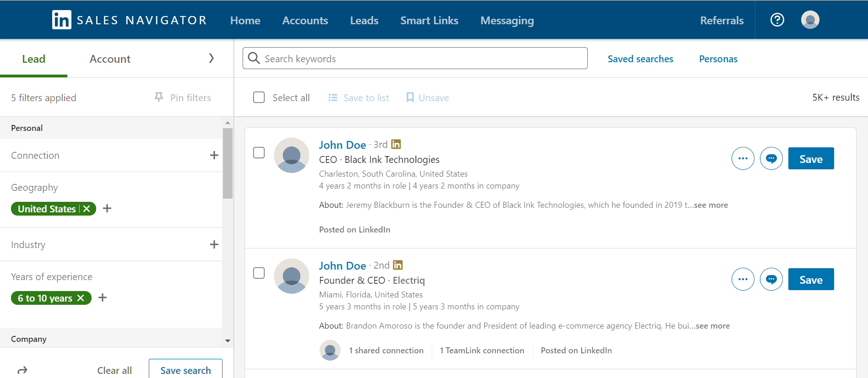The image size is (868, 378).
Task: Click the Search keywords input field
Action: pos(415,58)
